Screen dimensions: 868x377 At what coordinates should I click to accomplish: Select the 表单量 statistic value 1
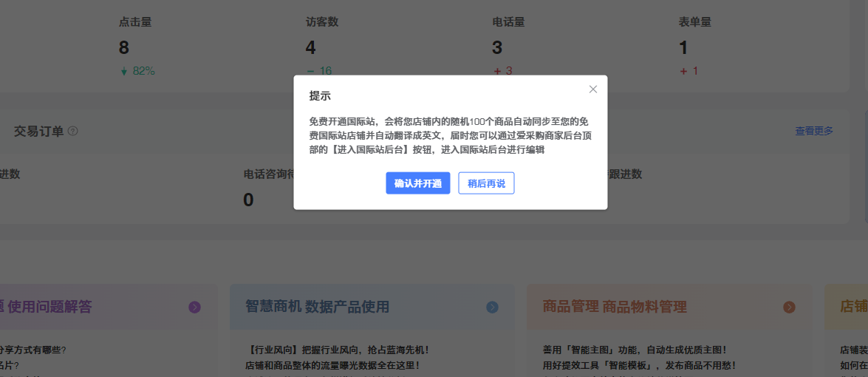tap(683, 48)
